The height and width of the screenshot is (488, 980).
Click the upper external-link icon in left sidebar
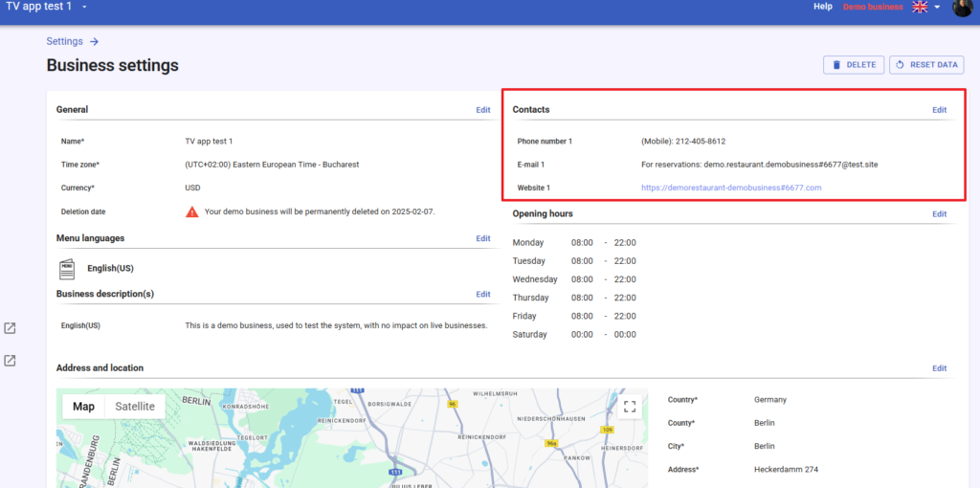(10, 328)
